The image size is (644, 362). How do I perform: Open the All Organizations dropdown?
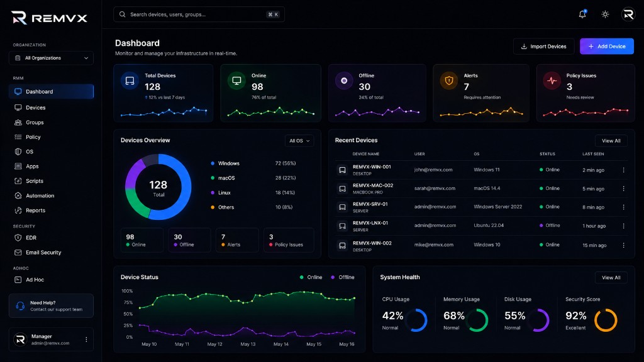51,58
